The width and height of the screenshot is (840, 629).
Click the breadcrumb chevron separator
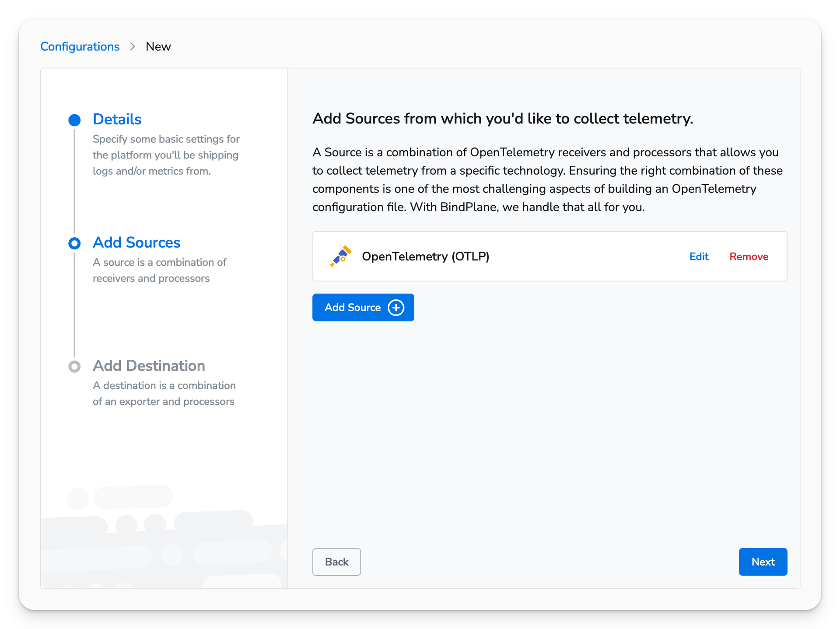[133, 46]
